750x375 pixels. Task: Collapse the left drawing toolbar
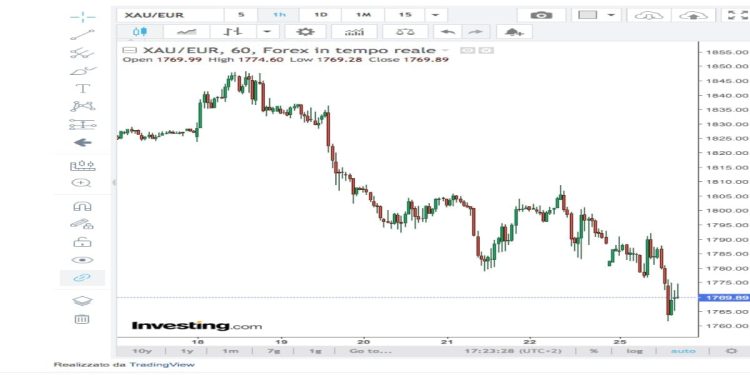pyautogui.click(x=114, y=183)
